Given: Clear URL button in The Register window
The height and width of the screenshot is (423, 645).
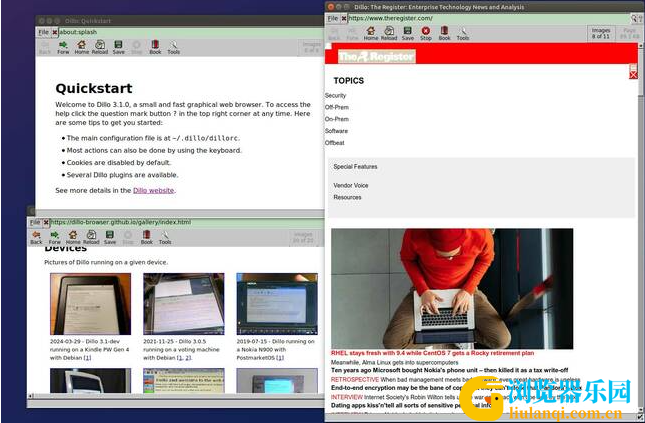Looking at the screenshot, I should [x=344, y=19].
